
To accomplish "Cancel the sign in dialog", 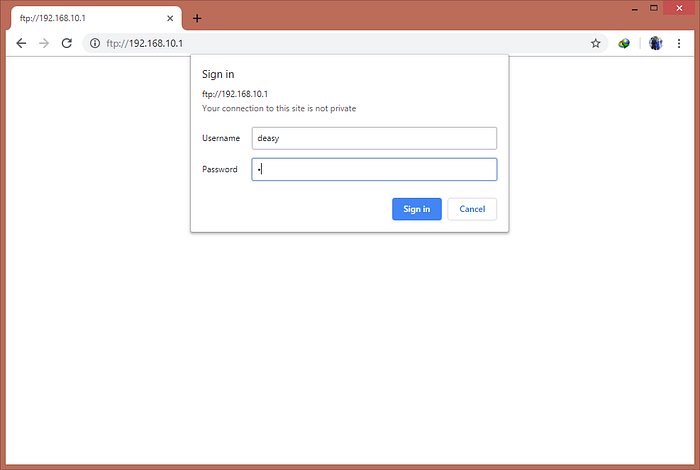I will pyautogui.click(x=472, y=209).
